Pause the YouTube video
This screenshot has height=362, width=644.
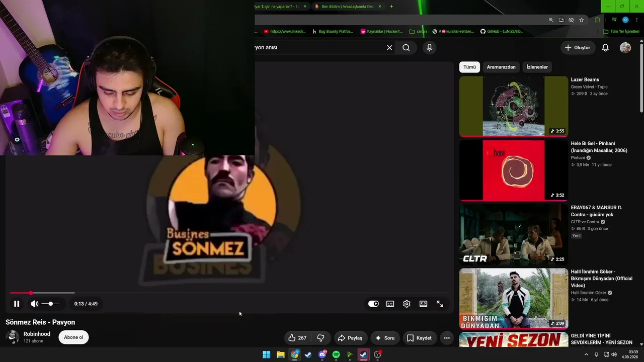tap(17, 304)
